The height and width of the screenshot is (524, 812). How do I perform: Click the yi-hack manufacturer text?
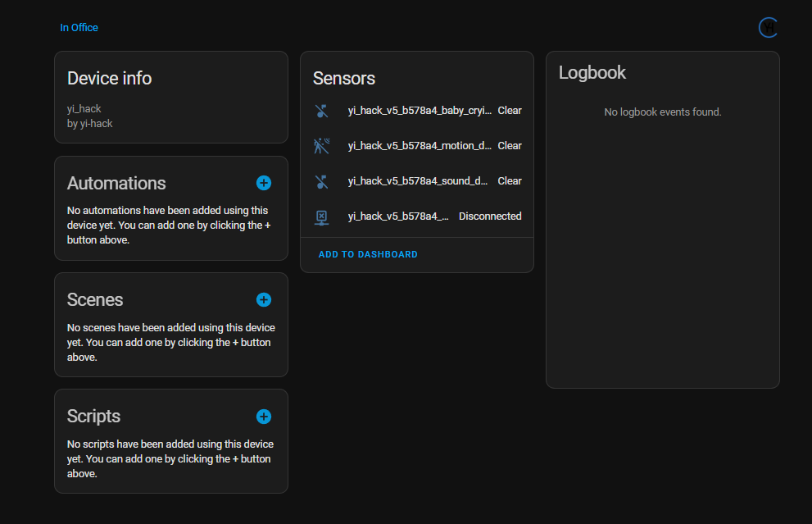tap(86, 123)
